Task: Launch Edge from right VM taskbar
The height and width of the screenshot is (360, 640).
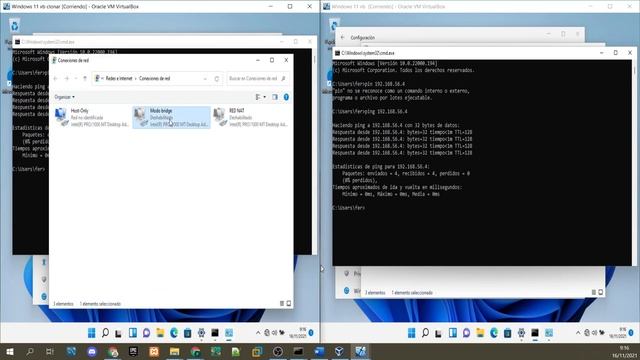Action: [x=494, y=333]
